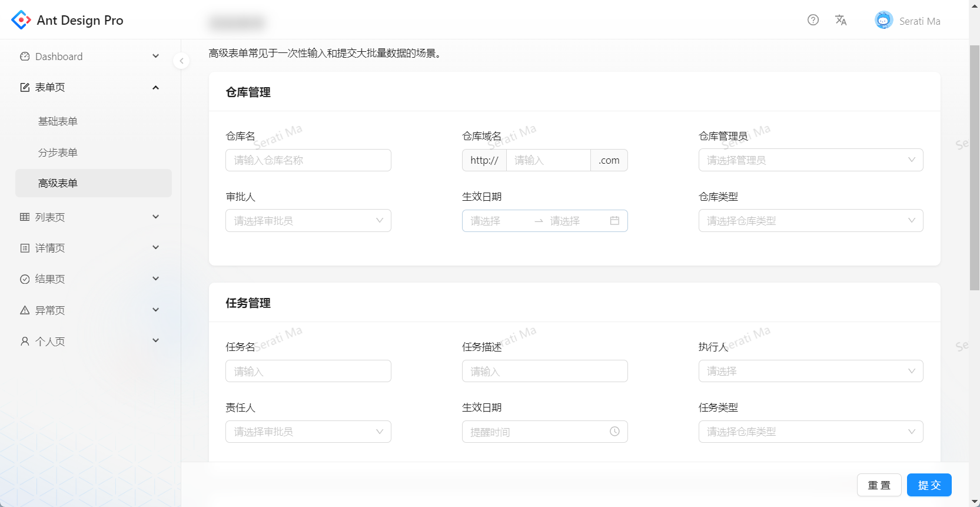Image resolution: width=980 pixels, height=507 pixels.
Task: Expand the 异常页 menu chevron
Action: (156, 310)
